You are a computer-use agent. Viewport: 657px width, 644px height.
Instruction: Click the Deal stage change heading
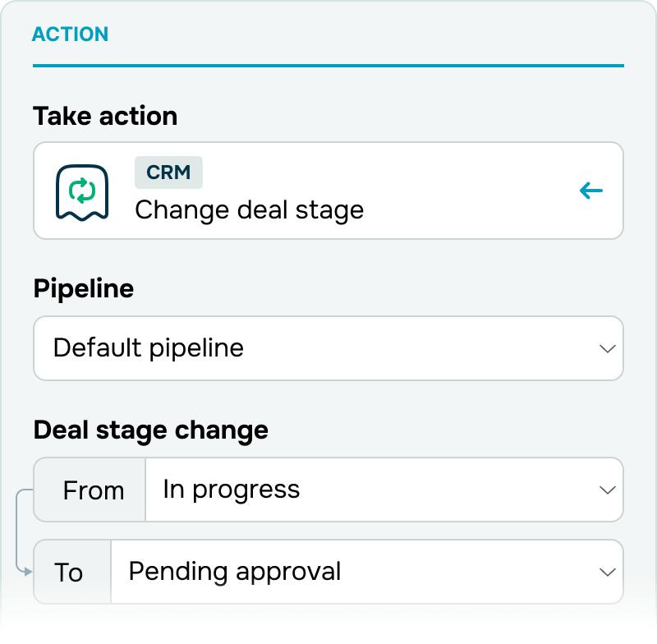(x=151, y=430)
